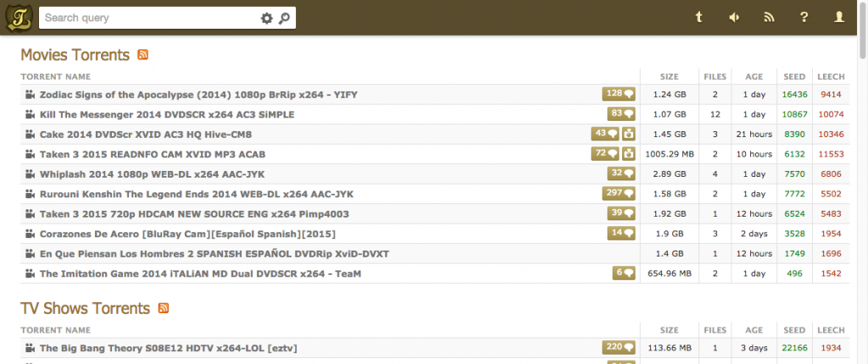The height and width of the screenshot is (364, 868).
Task: Open advanced search settings gear
Action: [267, 19]
